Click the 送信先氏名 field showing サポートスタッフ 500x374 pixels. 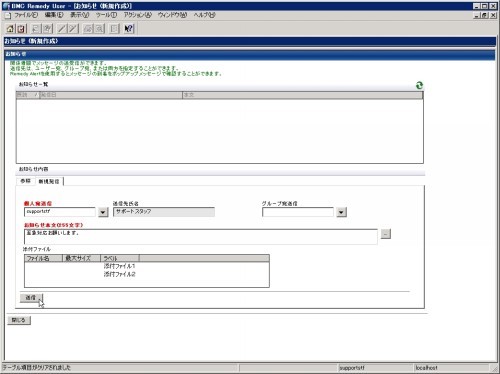click(x=164, y=212)
